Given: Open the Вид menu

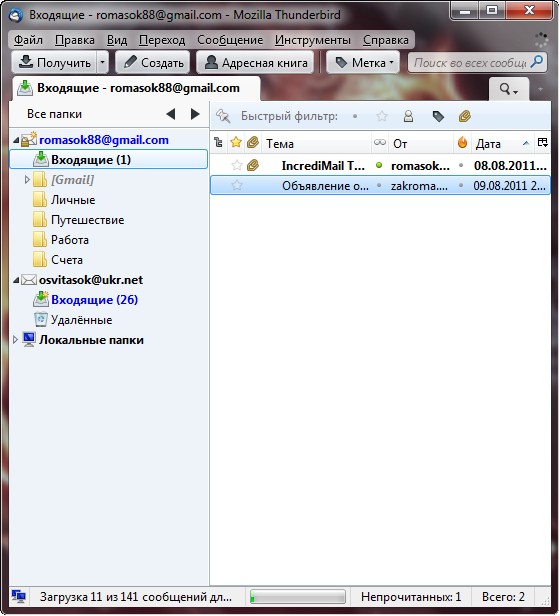Looking at the screenshot, I should tap(117, 40).
